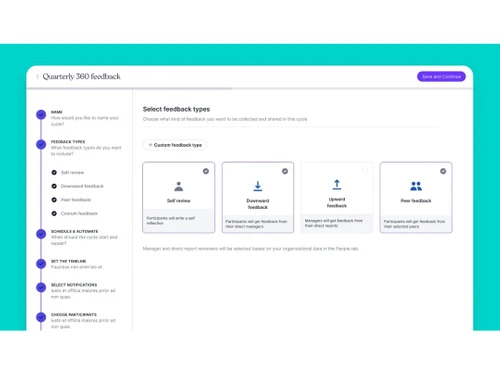Select the NAME step label
This screenshot has height=375, width=500.
[57, 112]
